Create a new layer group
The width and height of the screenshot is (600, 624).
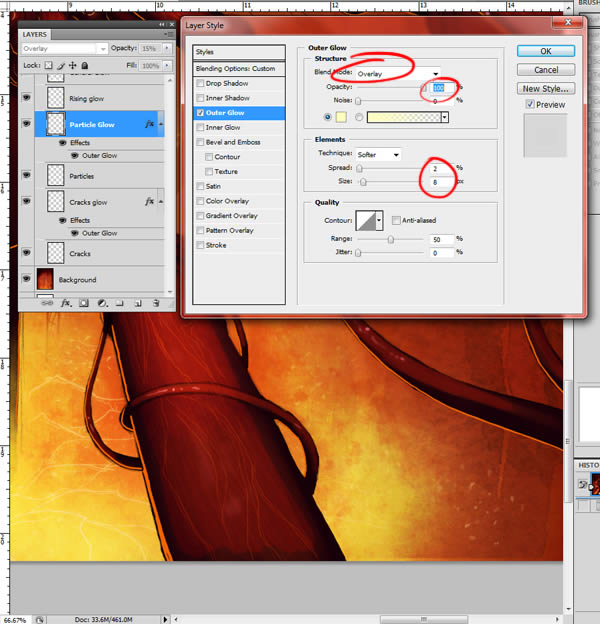click(119, 304)
